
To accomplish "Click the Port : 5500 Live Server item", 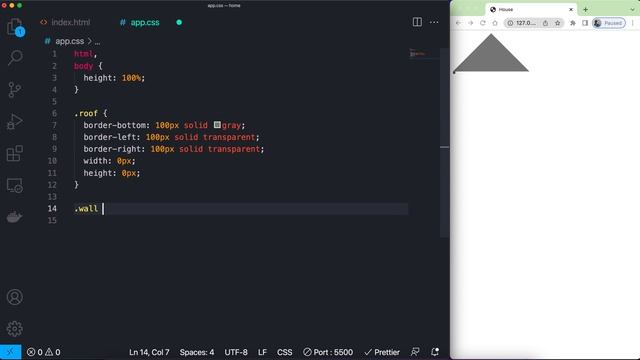I will pyautogui.click(x=328, y=352).
